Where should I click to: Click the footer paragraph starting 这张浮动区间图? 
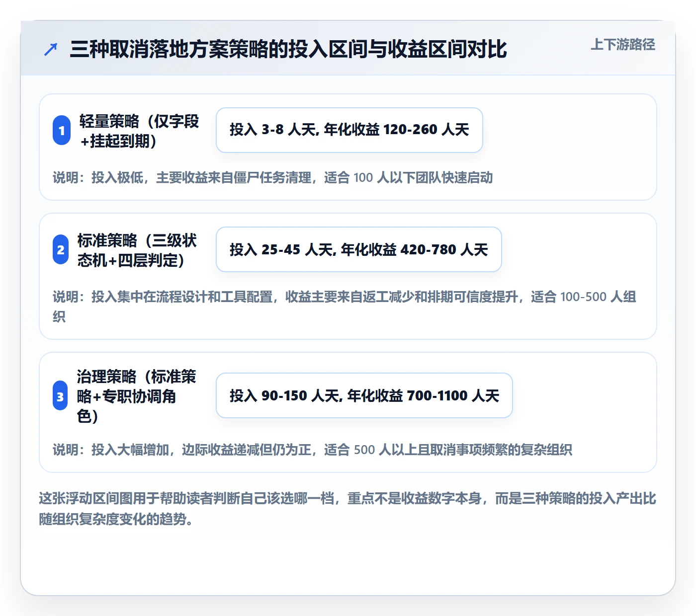(x=348, y=509)
